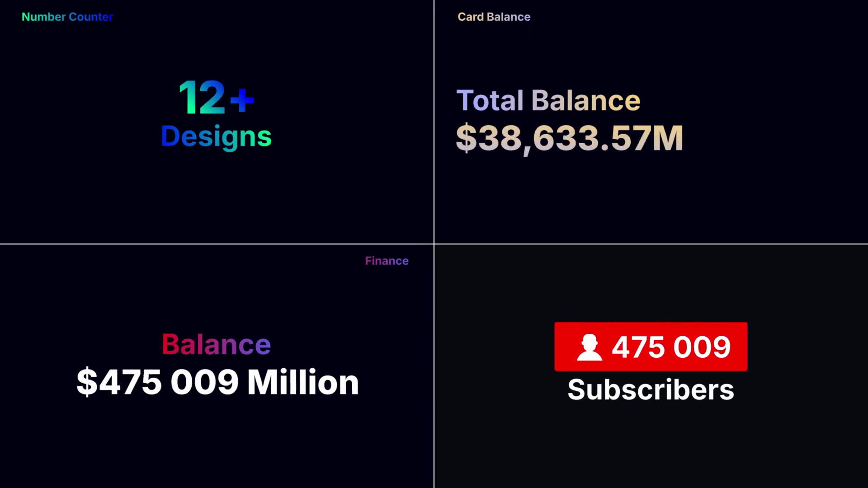Viewport: 868px width, 488px height.
Task: Click the purple Finance label
Action: [x=387, y=261]
